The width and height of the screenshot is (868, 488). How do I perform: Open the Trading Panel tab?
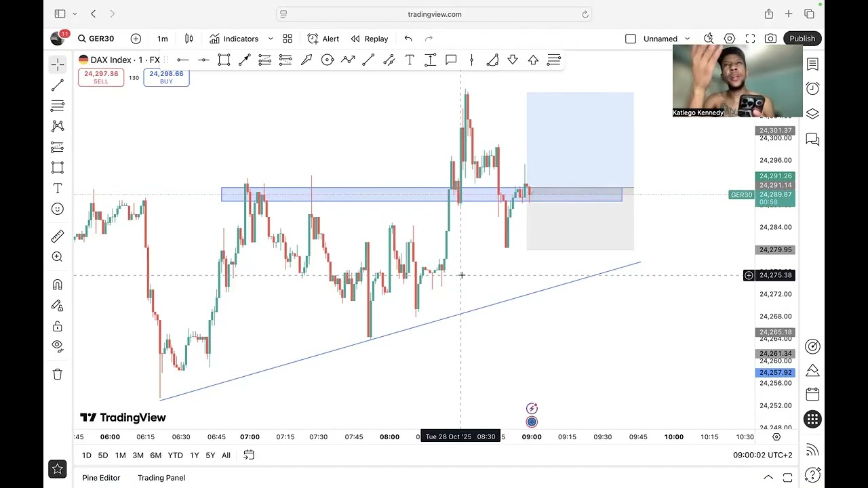click(x=161, y=478)
